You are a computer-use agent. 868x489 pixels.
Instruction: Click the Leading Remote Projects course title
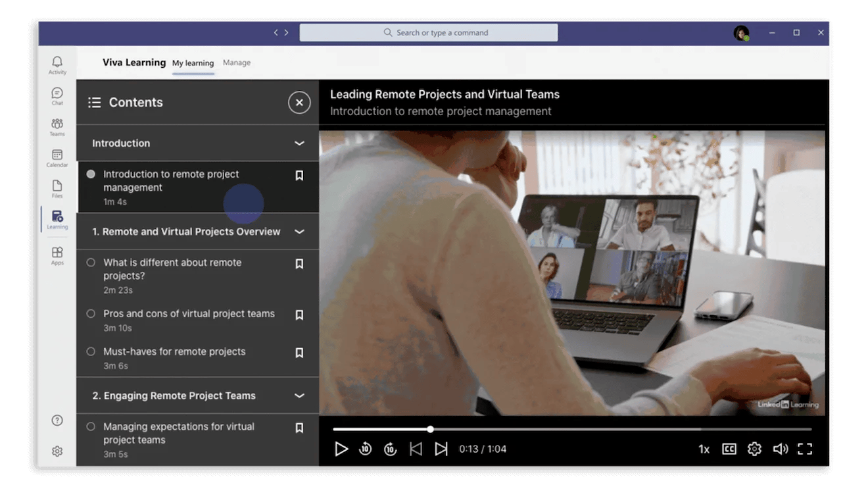coord(445,94)
